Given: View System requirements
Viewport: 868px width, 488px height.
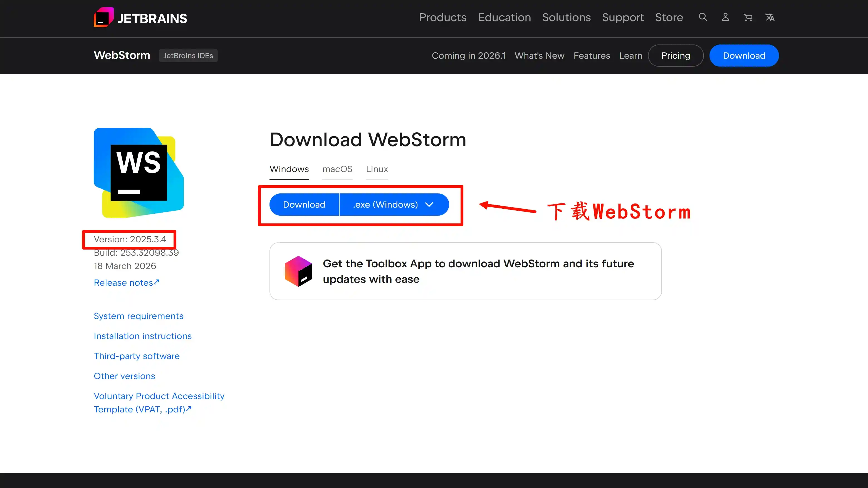Looking at the screenshot, I should [x=139, y=316].
